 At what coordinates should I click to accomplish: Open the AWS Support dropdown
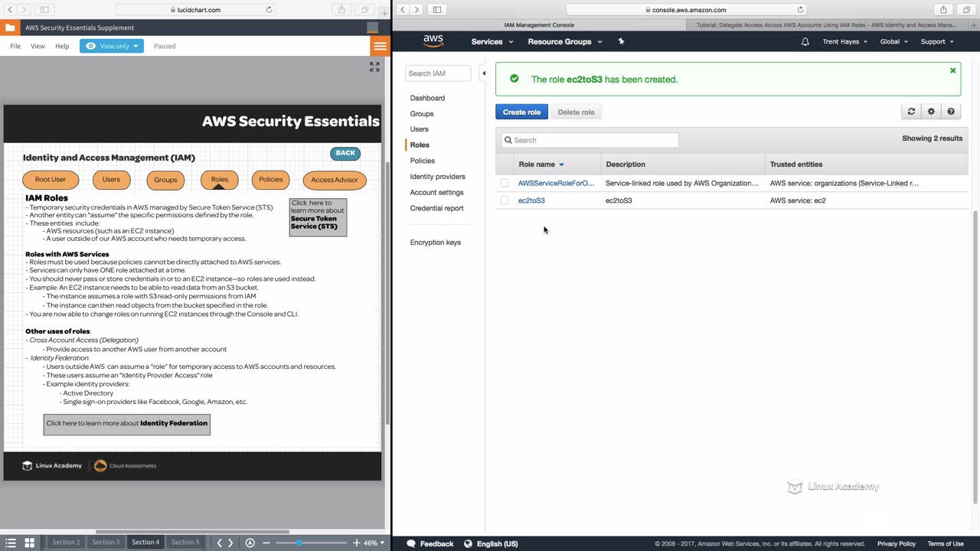coord(937,41)
